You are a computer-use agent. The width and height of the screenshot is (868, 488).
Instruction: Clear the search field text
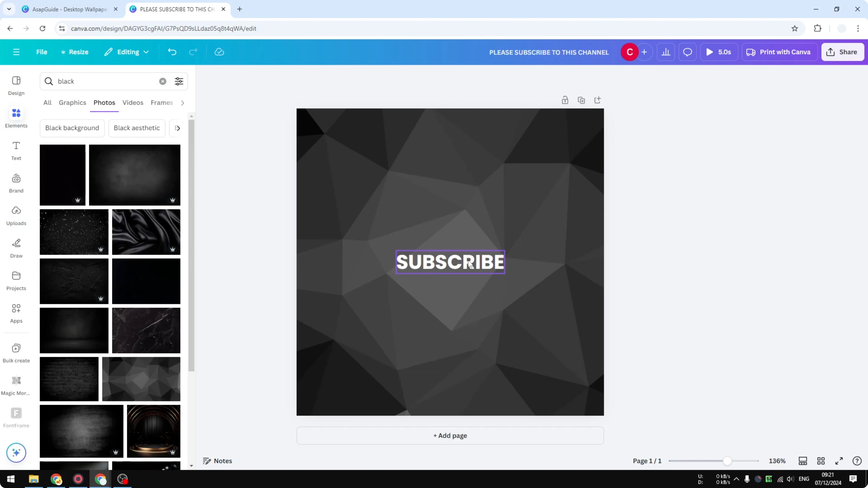(x=163, y=81)
